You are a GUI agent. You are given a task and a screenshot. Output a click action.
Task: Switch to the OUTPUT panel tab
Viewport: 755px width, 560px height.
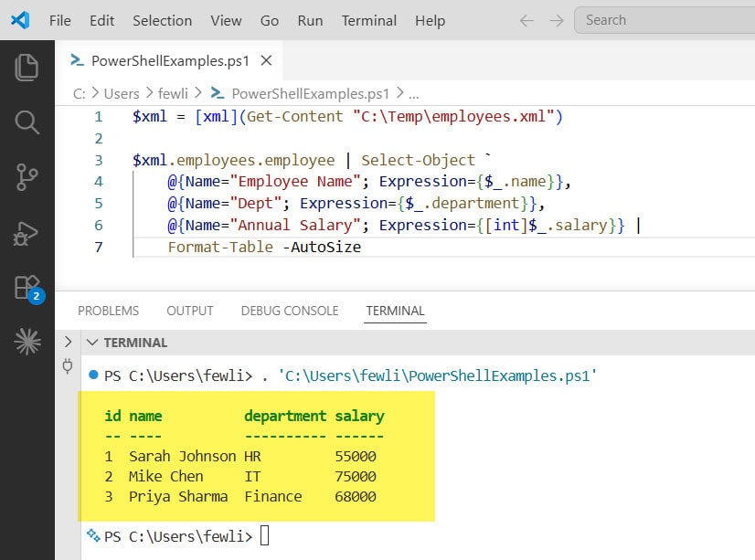pyautogui.click(x=190, y=311)
